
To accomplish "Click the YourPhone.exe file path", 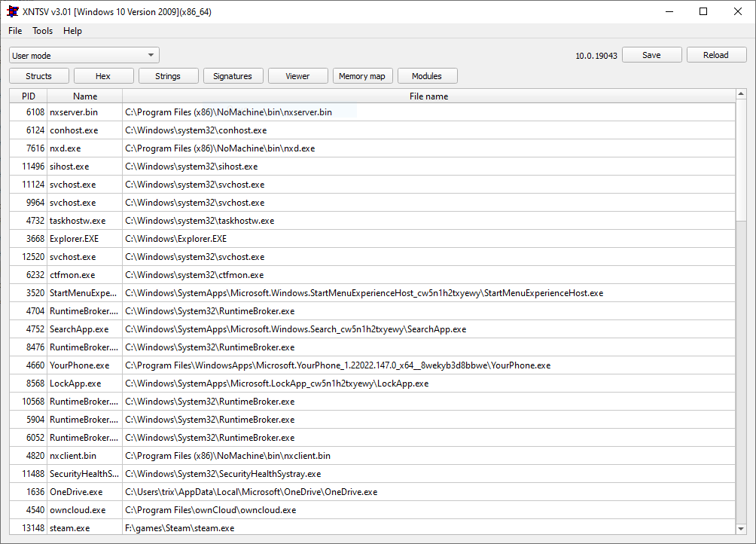I will point(338,365).
